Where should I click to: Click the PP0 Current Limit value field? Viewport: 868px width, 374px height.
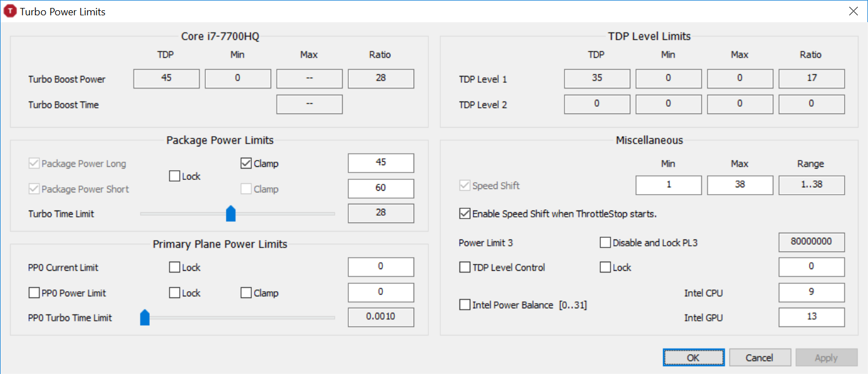click(x=381, y=267)
